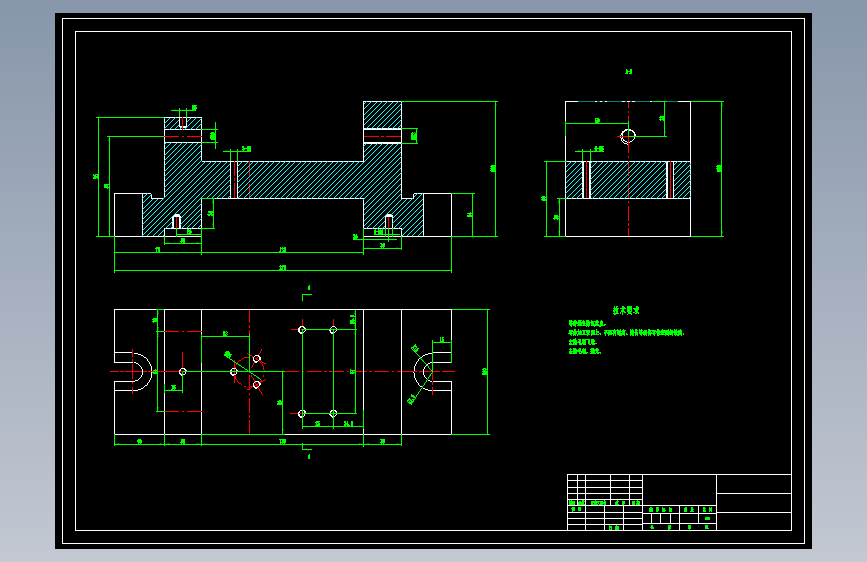This screenshot has width=867, height=562.
Task: Select the round hole in the side view
Action: pyautogui.click(x=628, y=136)
